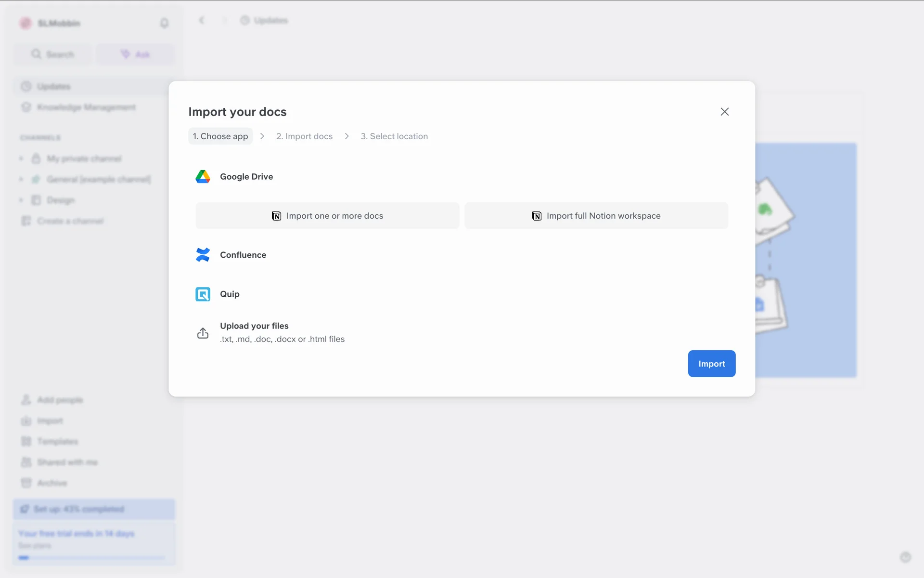This screenshot has width=924, height=578.
Task: Select the Upload your files option
Action: 254,326
